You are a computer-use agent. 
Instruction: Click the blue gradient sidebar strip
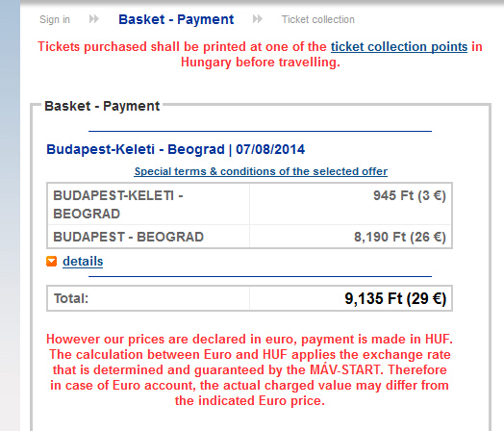10,215
